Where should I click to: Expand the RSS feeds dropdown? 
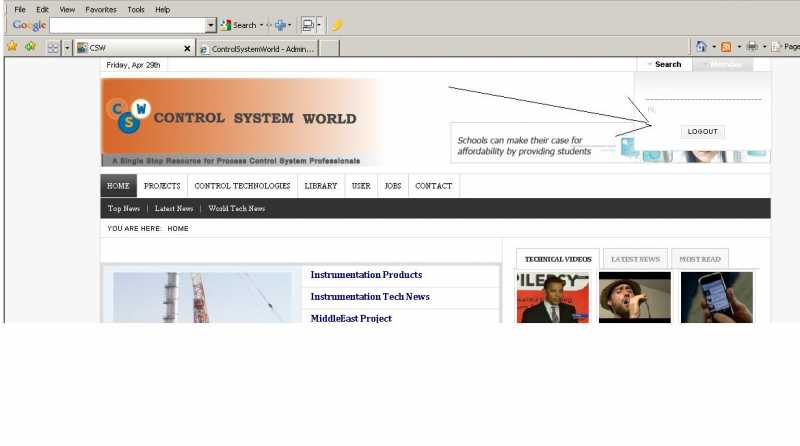pos(739,47)
